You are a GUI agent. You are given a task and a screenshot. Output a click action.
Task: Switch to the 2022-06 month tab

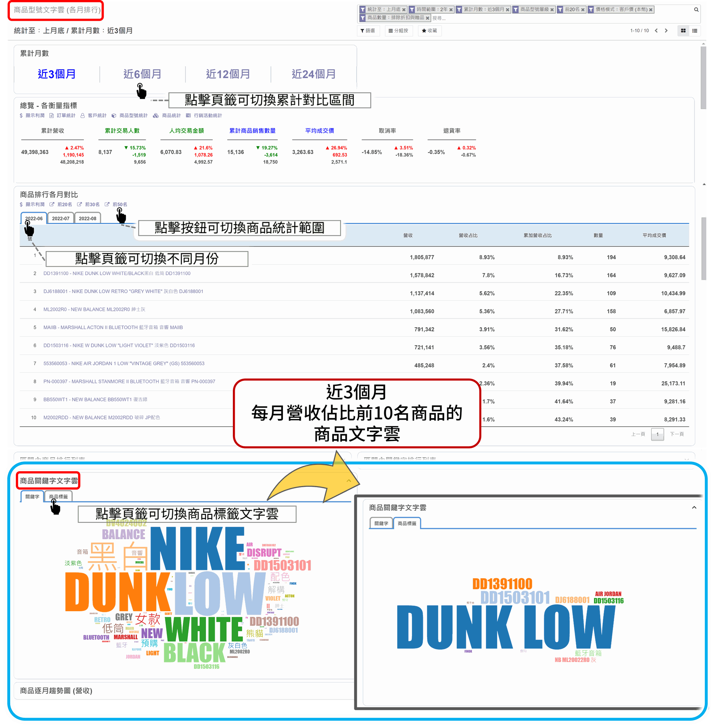34,218
